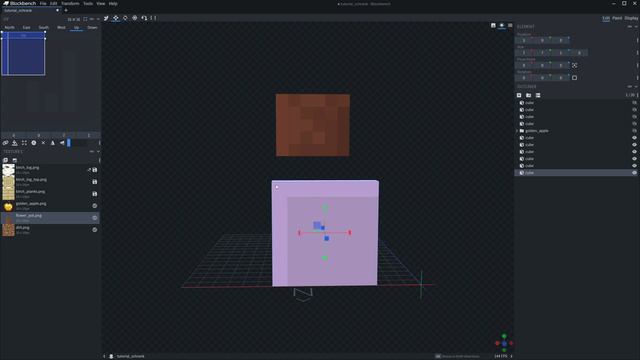Click the create texture icon in Textures panel
The image size is (640, 360).
[15, 160]
